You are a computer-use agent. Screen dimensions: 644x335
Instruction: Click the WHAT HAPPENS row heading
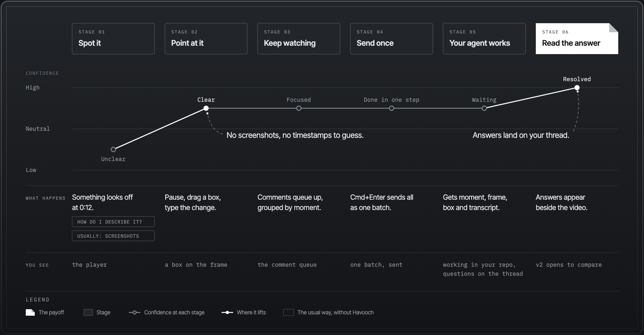(x=45, y=198)
